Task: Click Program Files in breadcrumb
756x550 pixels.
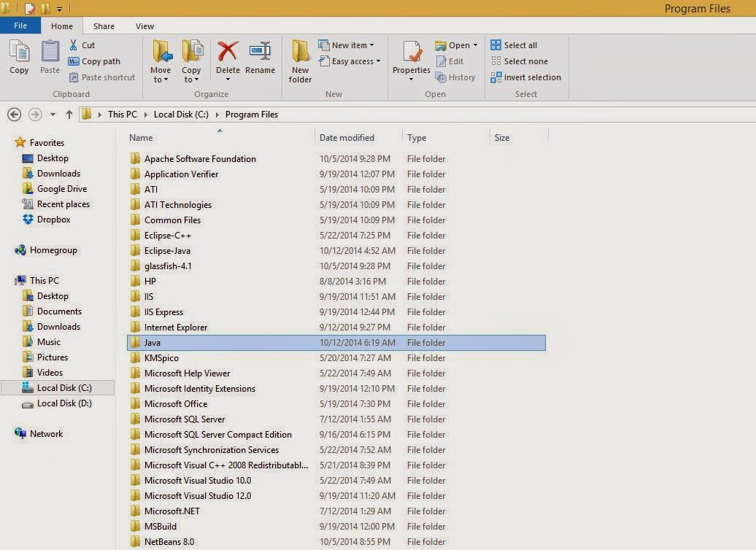Action: click(252, 115)
